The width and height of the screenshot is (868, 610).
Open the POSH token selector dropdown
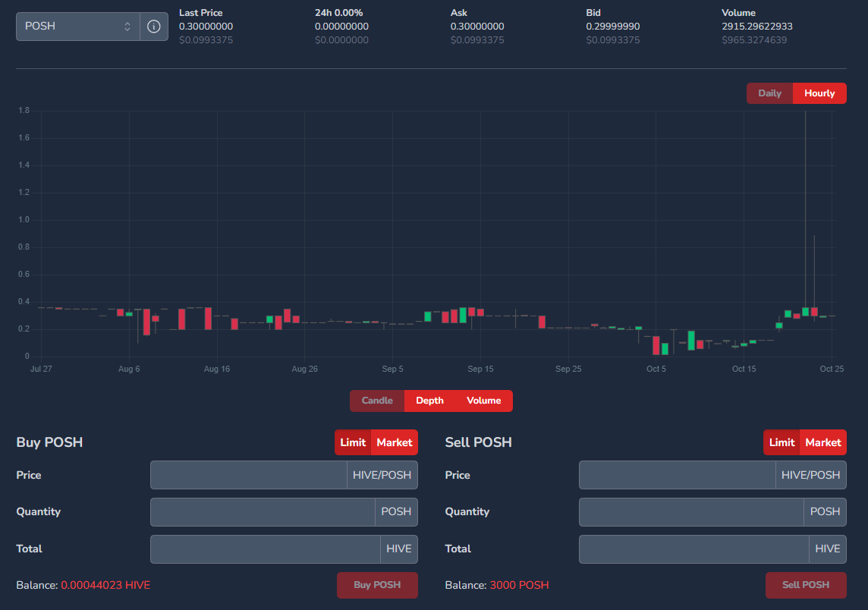tap(78, 27)
